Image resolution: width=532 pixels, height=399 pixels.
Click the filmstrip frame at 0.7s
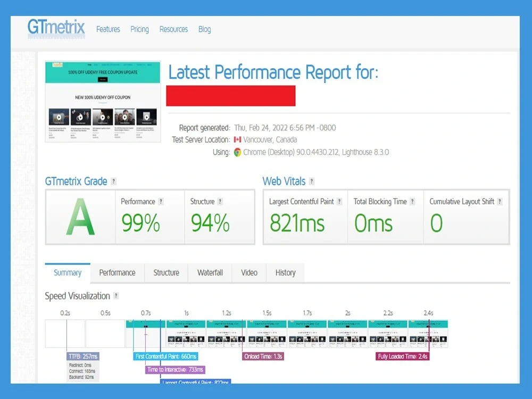tap(146, 334)
